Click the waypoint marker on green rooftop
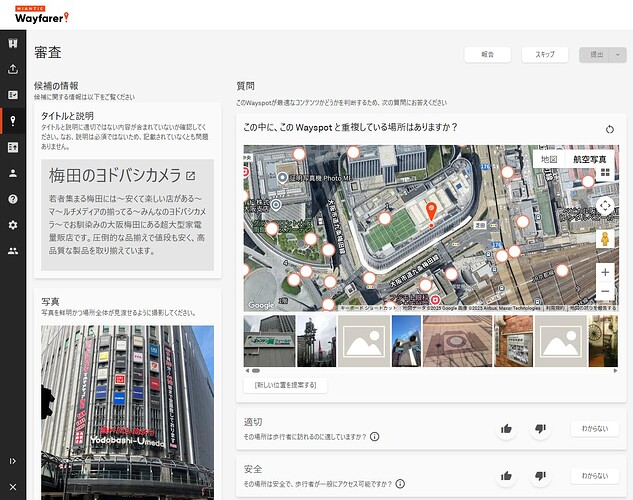Viewport: 633px width, 500px height. tap(385, 218)
